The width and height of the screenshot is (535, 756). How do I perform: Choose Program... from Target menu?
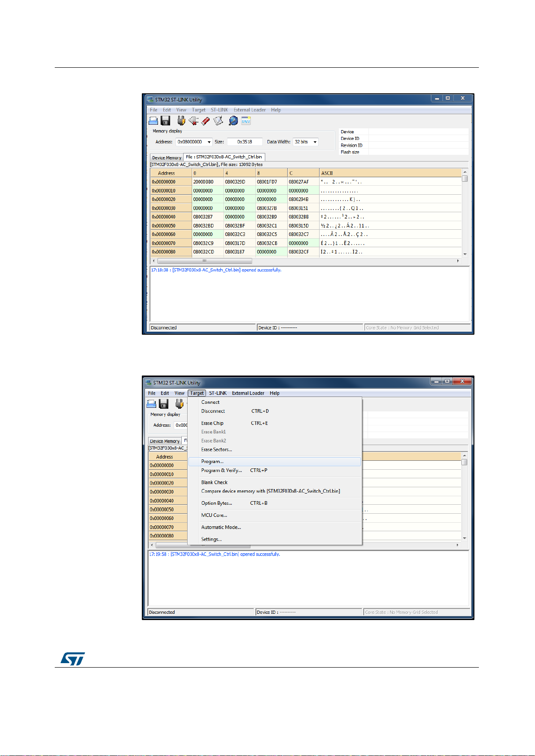tap(275, 462)
